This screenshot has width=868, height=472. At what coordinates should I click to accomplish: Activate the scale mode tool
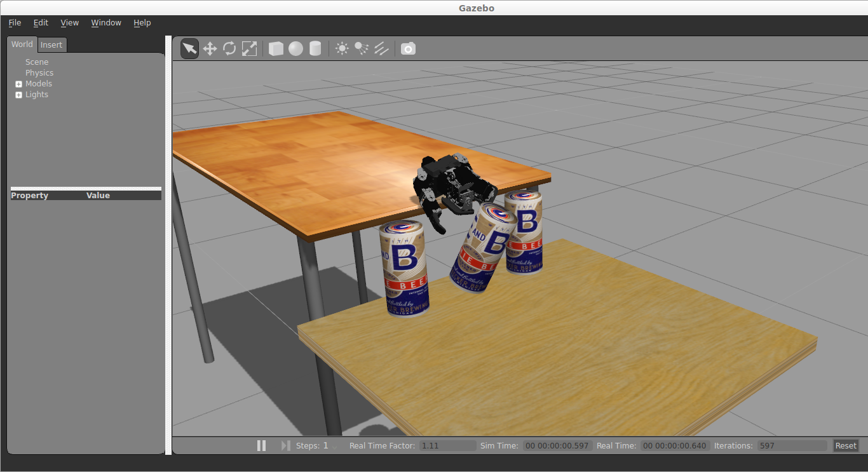tap(249, 49)
